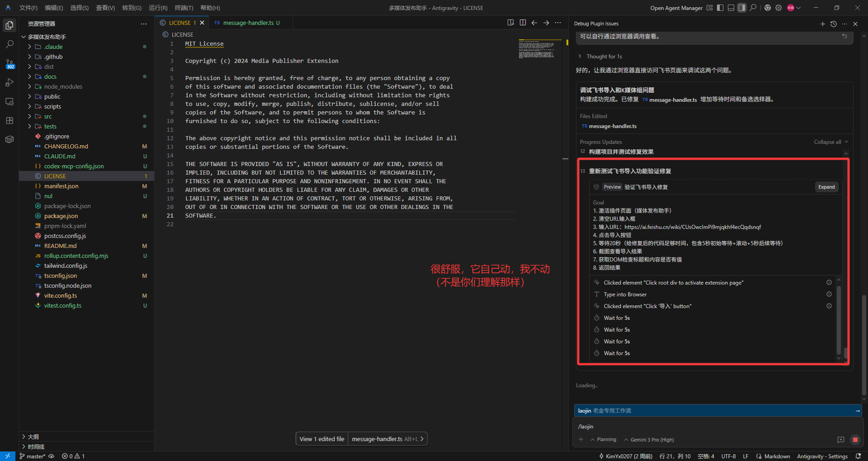868x461 pixels.
Task: Expand the src folder in explorer
Action: [48, 116]
